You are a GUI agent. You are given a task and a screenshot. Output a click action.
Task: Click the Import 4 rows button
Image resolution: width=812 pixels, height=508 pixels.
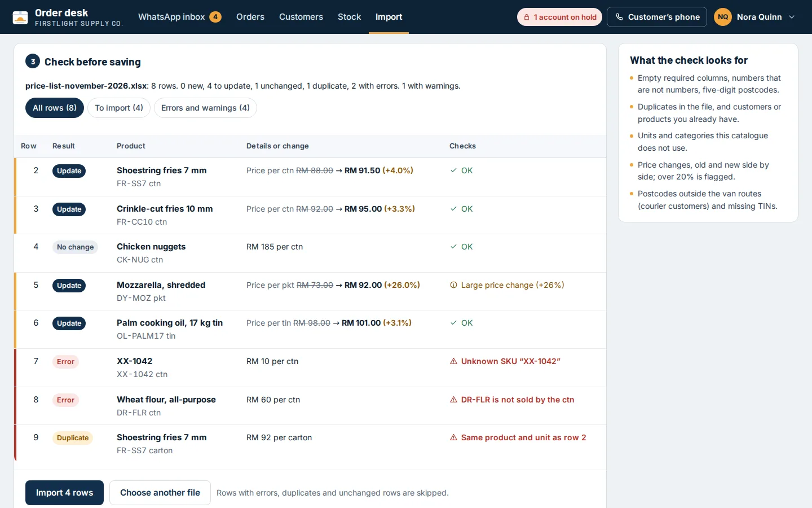tap(64, 493)
